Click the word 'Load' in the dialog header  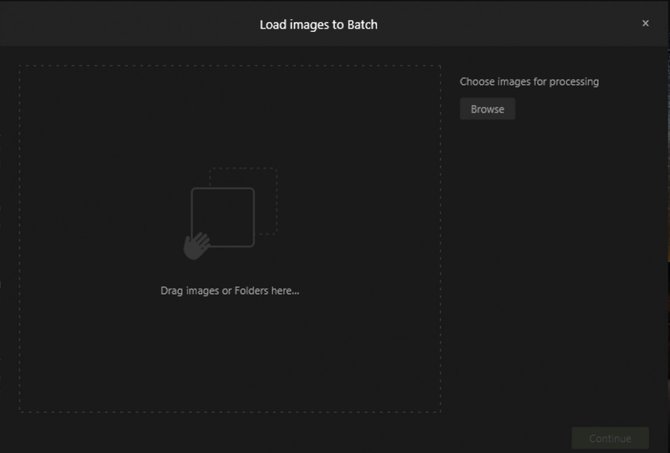273,25
